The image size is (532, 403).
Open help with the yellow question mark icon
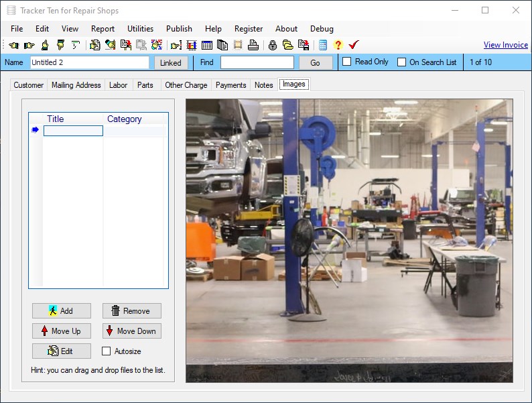click(x=338, y=46)
